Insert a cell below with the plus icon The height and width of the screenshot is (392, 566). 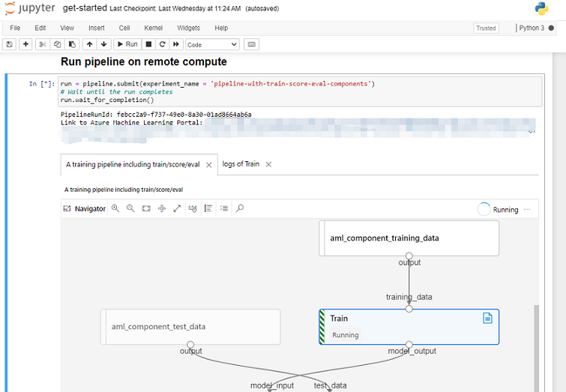pos(25,44)
